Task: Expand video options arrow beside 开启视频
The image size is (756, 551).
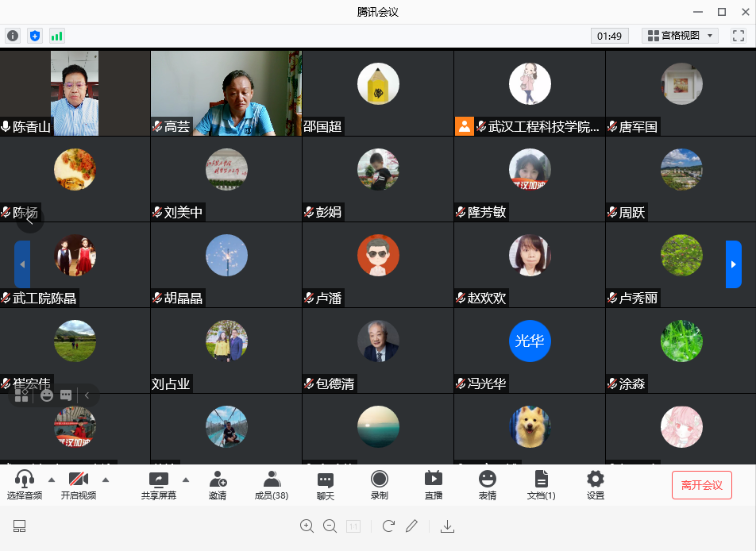Action: tap(105, 480)
